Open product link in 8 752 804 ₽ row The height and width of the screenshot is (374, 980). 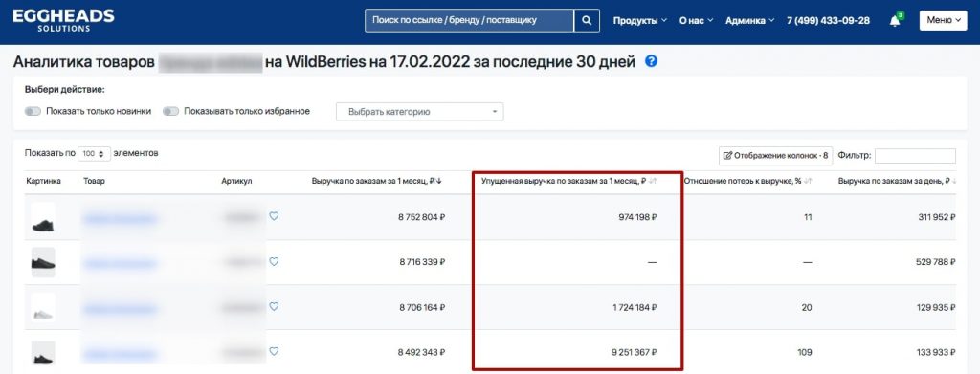click(120, 218)
